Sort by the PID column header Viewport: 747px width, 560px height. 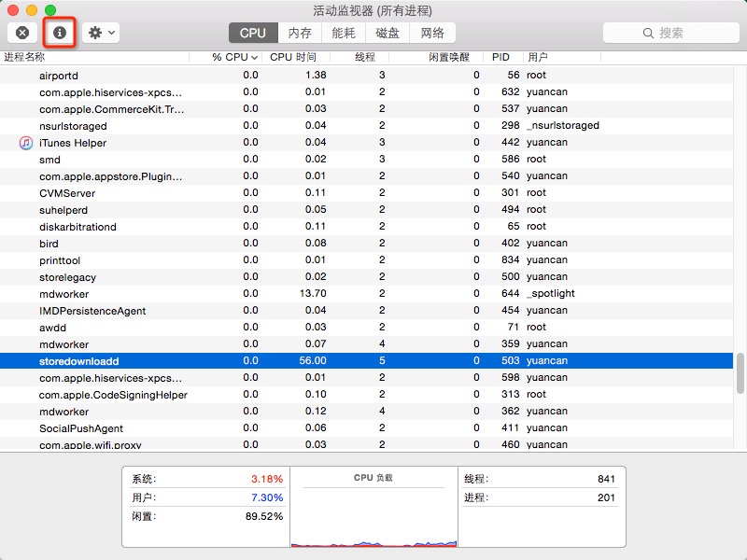(x=502, y=57)
